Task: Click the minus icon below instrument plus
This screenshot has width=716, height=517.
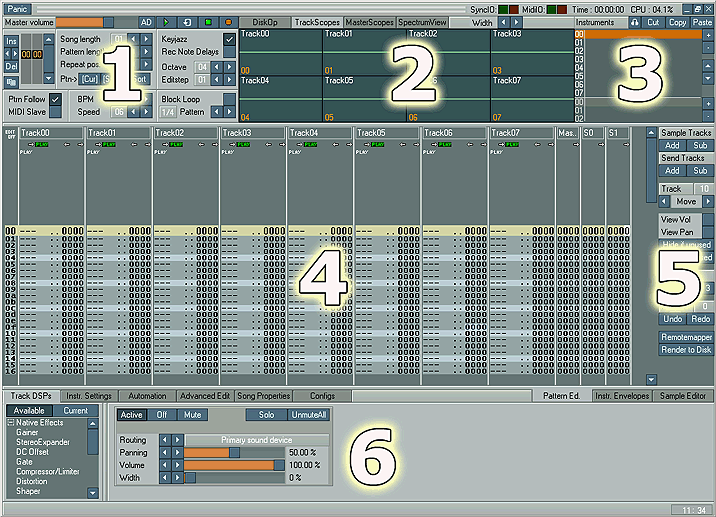Action: click(x=708, y=47)
